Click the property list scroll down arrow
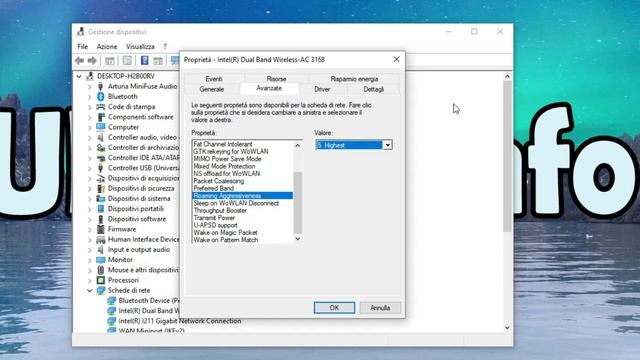Screen dimensions: 640x360 pyautogui.click(x=298, y=239)
